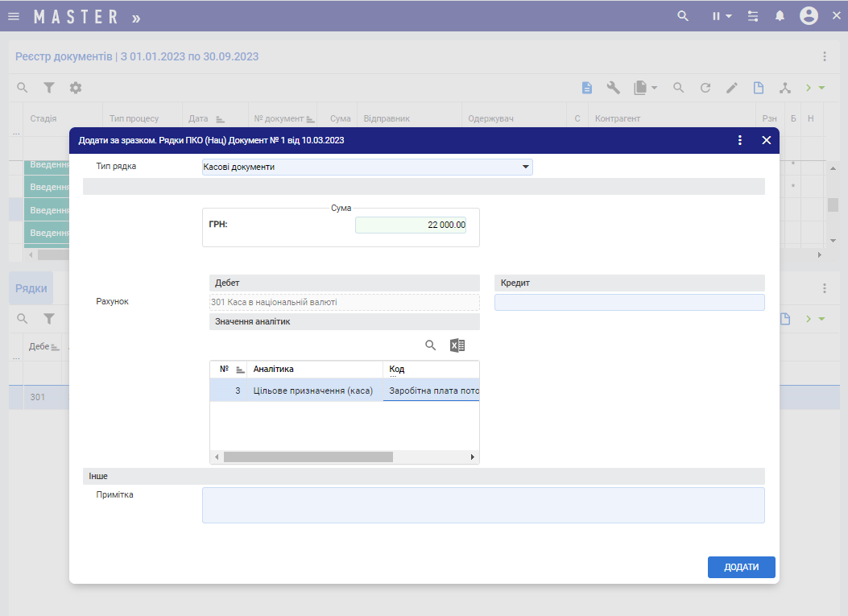
Task: Open registry settings gear icon
Action: (x=76, y=88)
